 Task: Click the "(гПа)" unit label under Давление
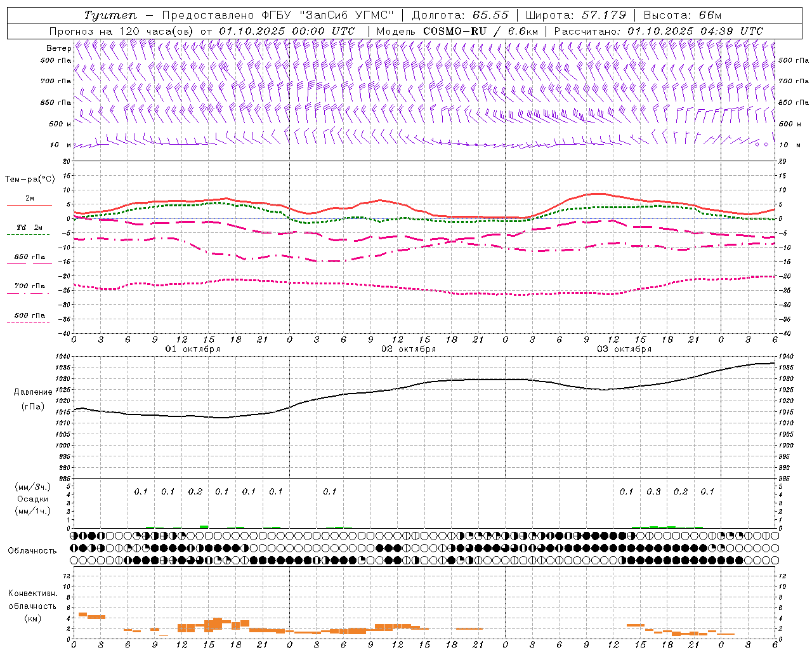pyautogui.click(x=32, y=406)
